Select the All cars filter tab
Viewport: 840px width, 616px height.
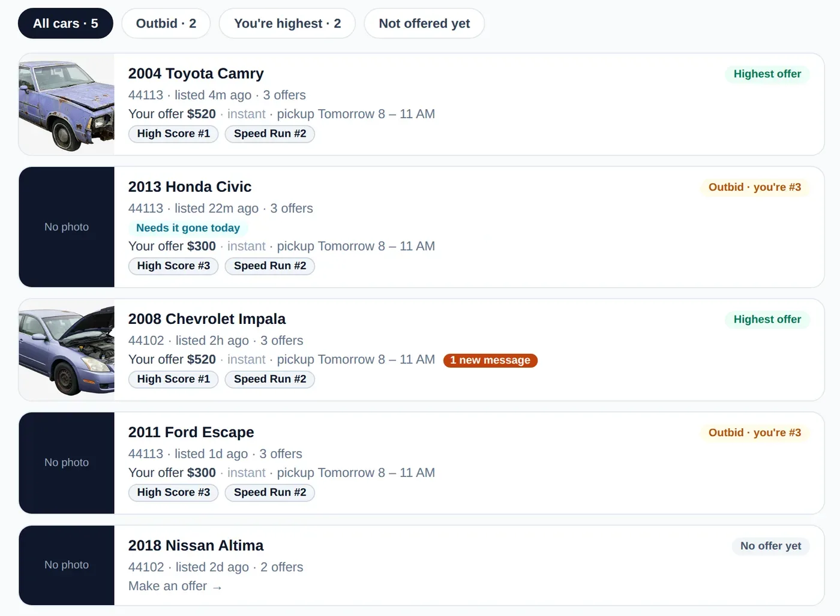click(x=65, y=23)
